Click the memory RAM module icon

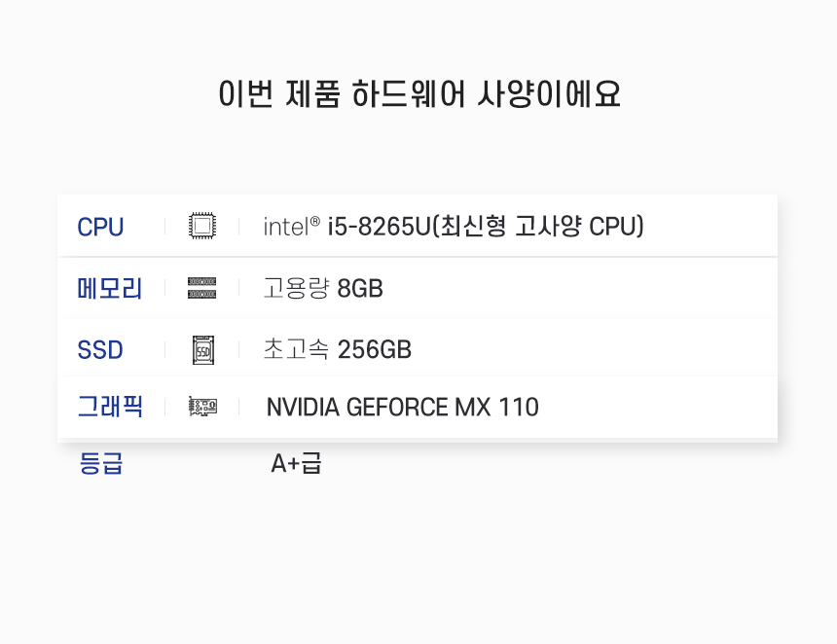201,288
